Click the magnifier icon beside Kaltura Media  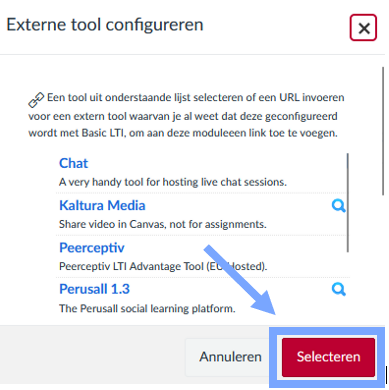pos(339,206)
